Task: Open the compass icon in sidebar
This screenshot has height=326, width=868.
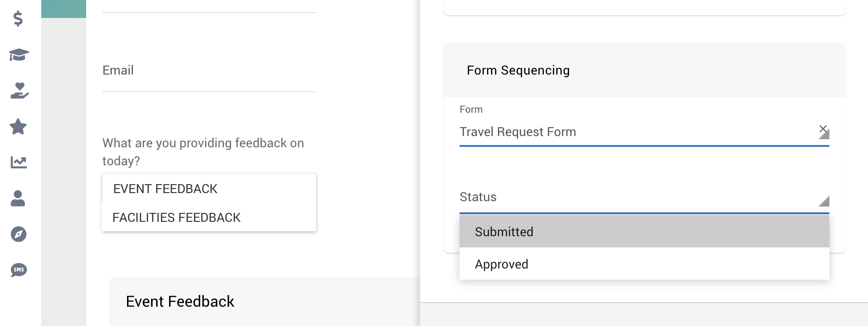Action: coord(18,234)
